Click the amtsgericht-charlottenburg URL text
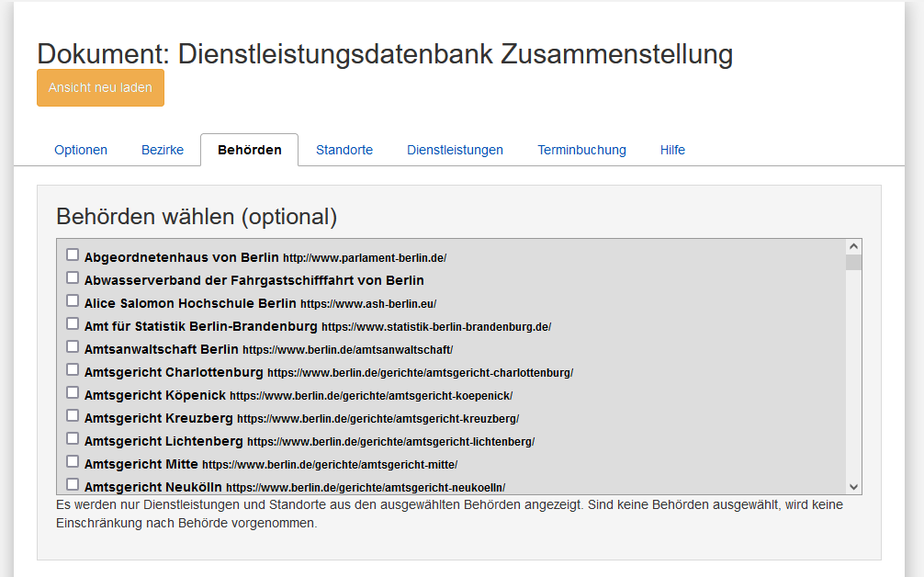The image size is (924, 577). pyautogui.click(x=420, y=373)
